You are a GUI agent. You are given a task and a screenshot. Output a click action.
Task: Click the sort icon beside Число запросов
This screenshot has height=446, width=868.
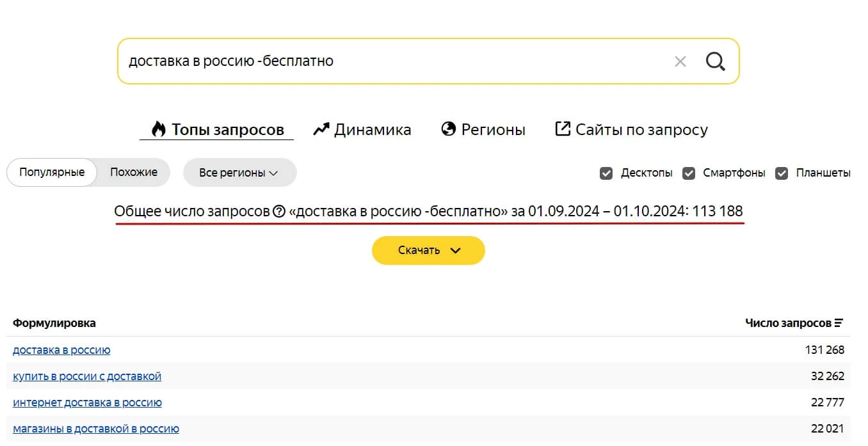839,323
